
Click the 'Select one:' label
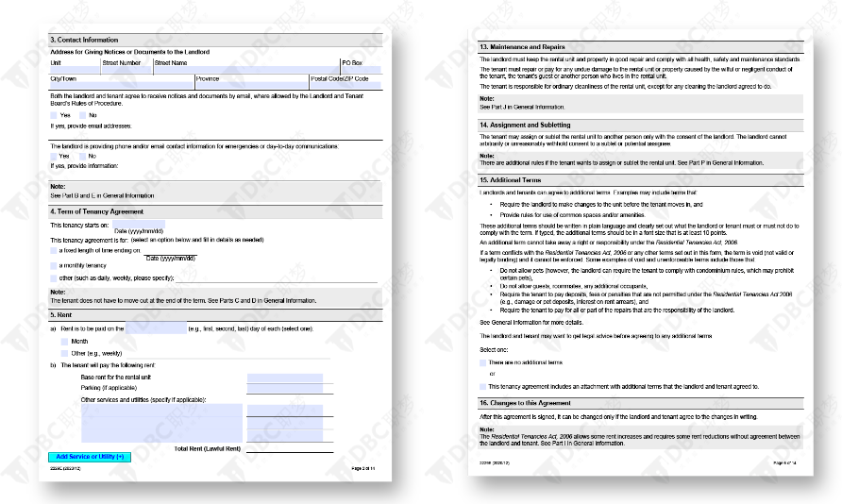click(494, 349)
